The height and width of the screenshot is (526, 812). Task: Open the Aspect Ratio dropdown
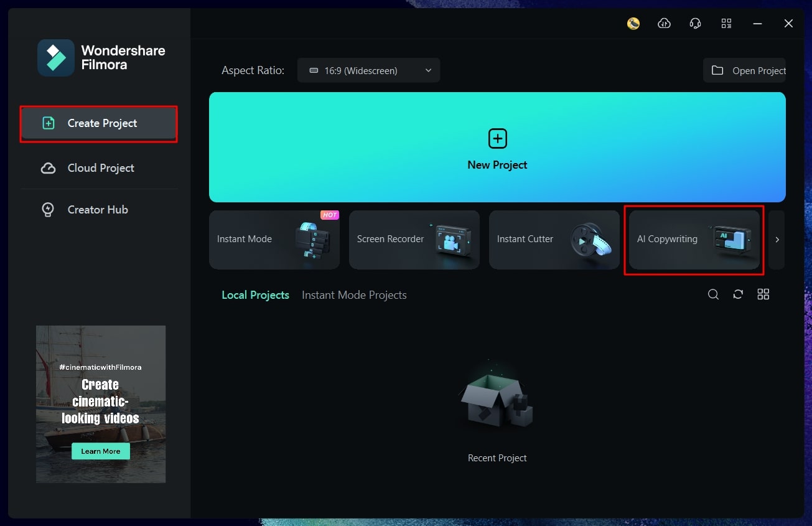coord(368,70)
